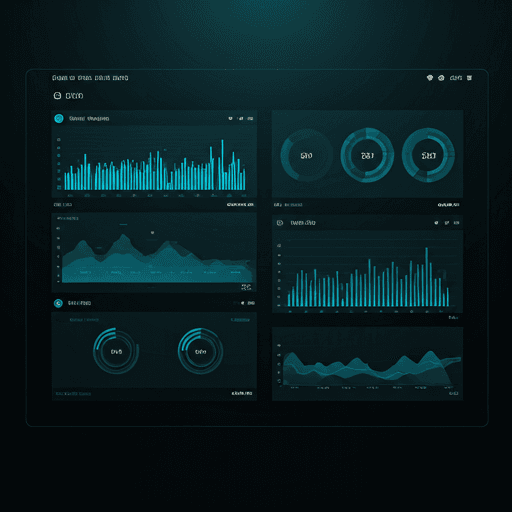Click the left footer label below the donut panel
Screen dimensions: 512x512
point(288,205)
